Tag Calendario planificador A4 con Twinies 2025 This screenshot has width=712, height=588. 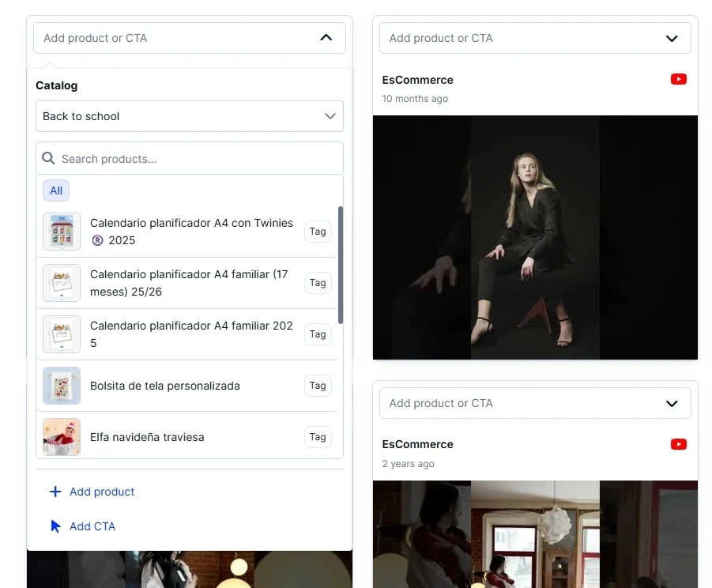pos(318,232)
